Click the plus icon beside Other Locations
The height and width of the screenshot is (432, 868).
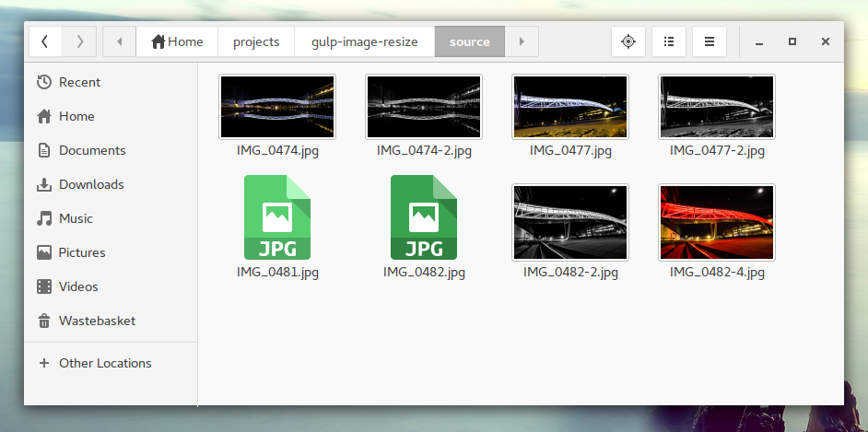pos(44,363)
